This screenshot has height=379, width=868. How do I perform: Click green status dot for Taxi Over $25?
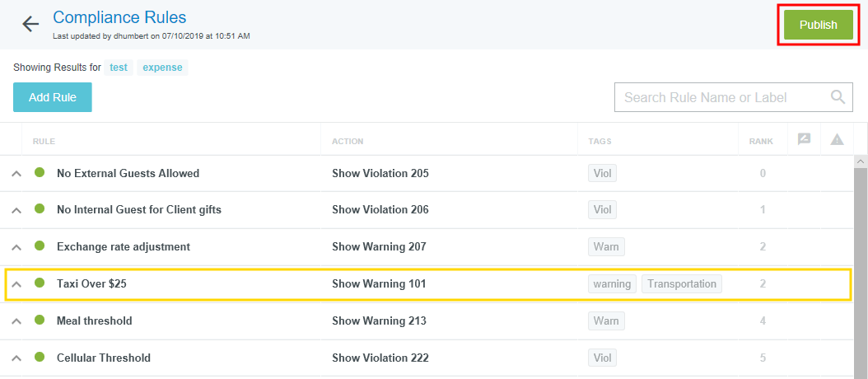coord(40,283)
